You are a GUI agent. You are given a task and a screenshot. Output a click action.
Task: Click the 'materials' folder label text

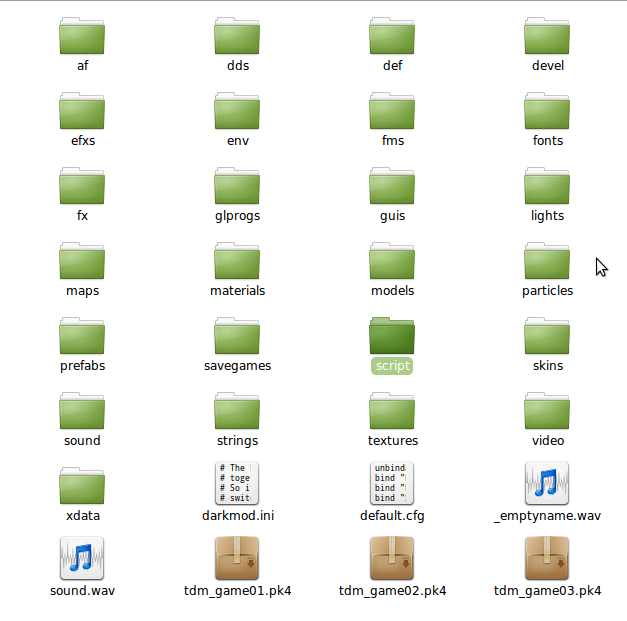pyautogui.click(x=237, y=291)
